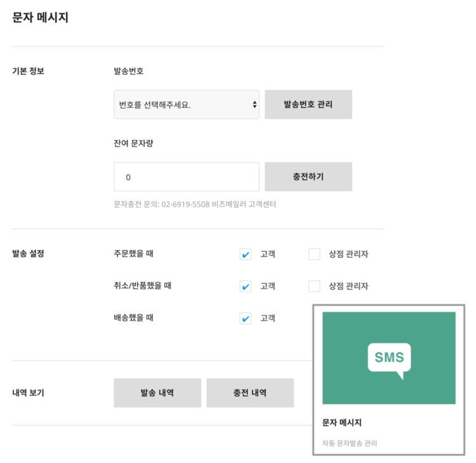
Task: Click the 문자충전 문의 help text
Action: pyautogui.click(x=194, y=205)
